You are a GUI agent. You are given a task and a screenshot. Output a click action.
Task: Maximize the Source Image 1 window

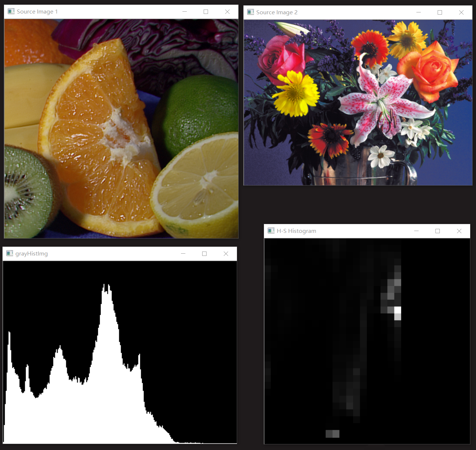tap(205, 11)
